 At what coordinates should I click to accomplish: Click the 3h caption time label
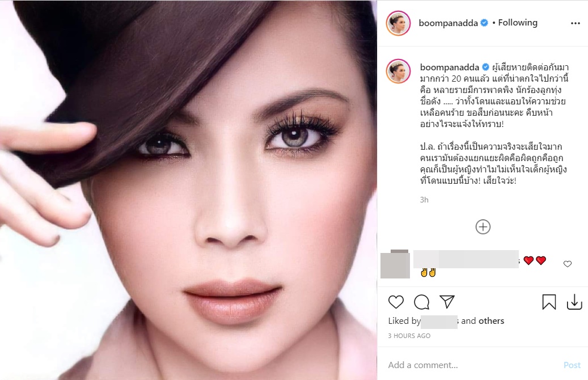pyautogui.click(x=424, y=200)
